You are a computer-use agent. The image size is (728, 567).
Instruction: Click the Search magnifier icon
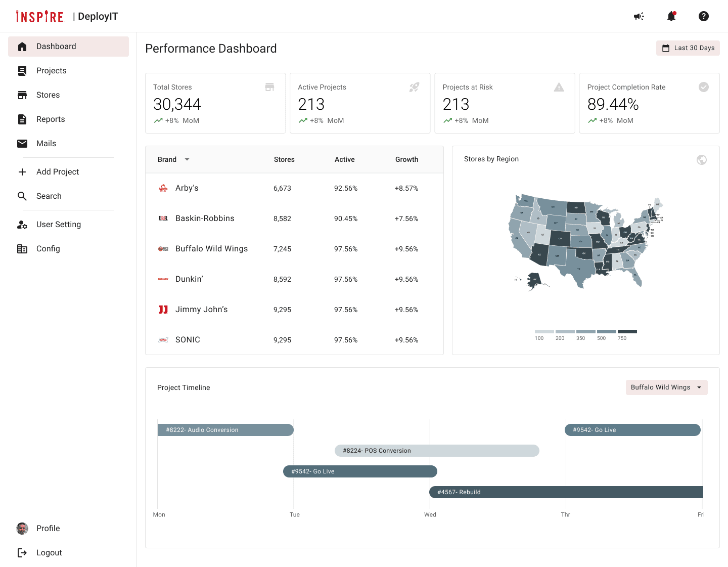(22, 196)
